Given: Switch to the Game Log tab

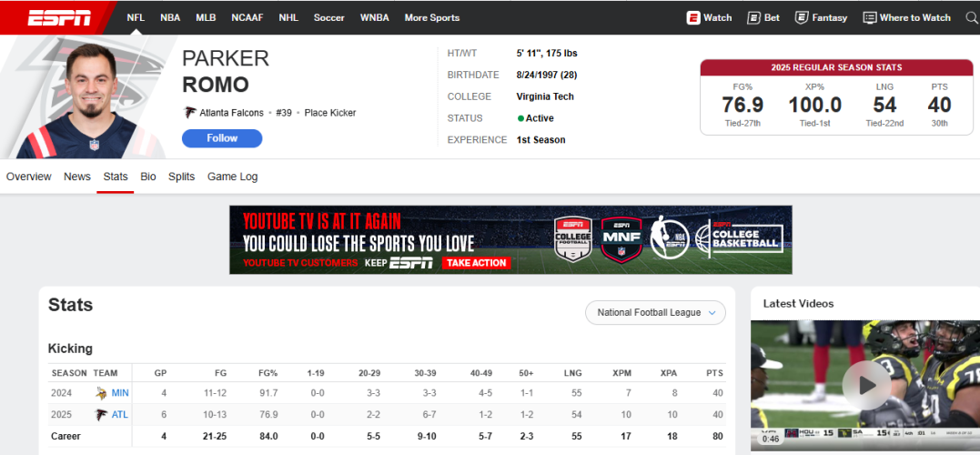Looking at the screenshot, I should [x=232, y=177].
